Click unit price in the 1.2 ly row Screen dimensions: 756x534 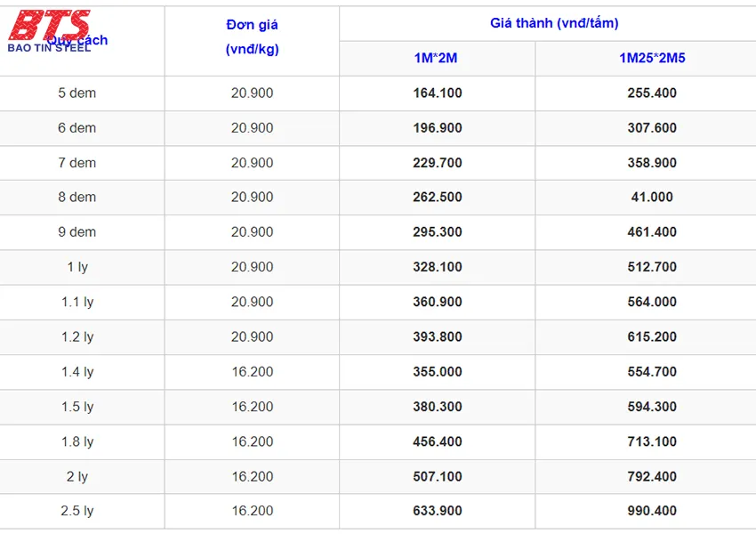click(x=252, y=336)
